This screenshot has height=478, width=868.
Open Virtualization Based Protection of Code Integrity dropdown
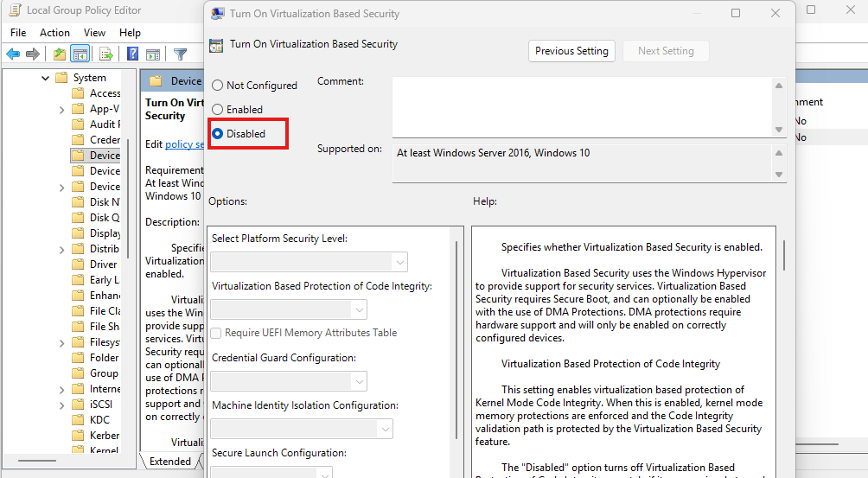pos(289,309)
